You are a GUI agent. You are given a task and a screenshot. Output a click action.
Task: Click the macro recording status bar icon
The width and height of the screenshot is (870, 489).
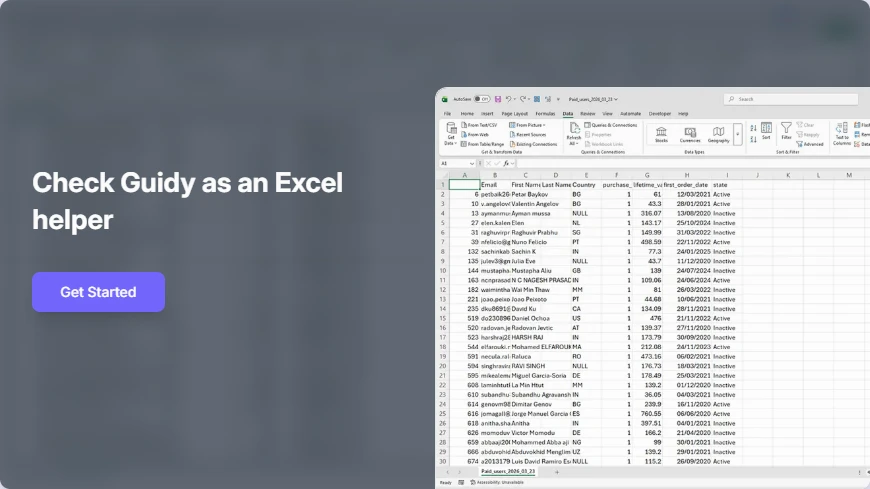point(461,482)
